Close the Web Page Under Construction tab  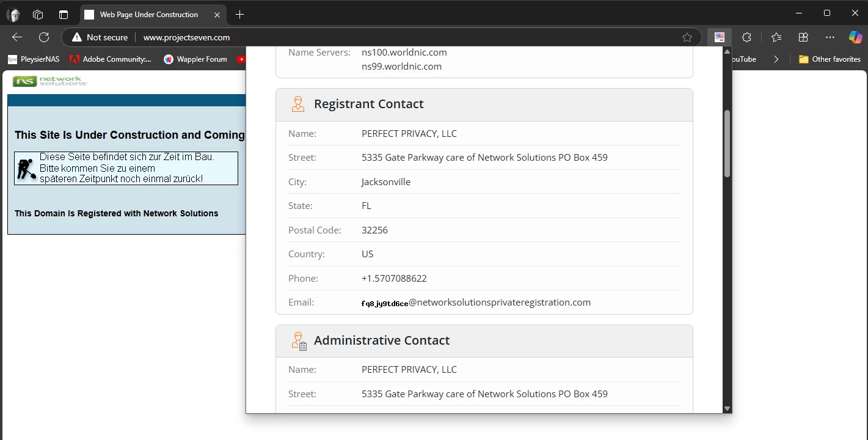217,15
